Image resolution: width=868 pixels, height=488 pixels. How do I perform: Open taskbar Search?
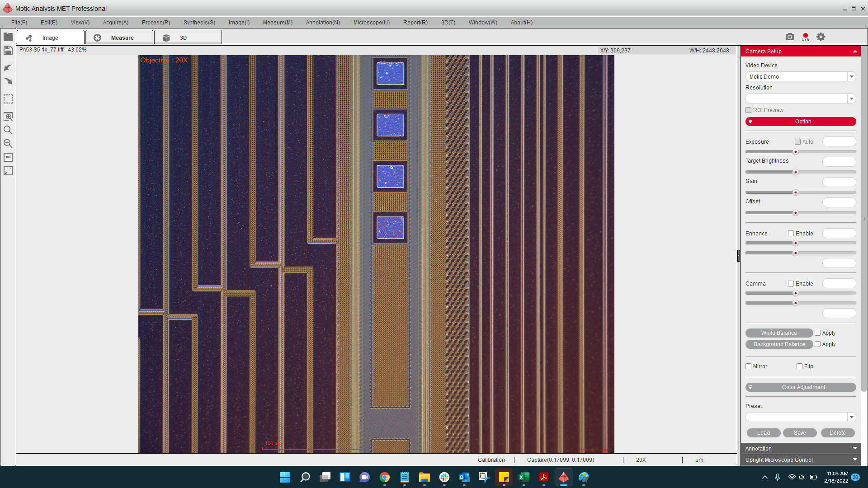(305, 477)
